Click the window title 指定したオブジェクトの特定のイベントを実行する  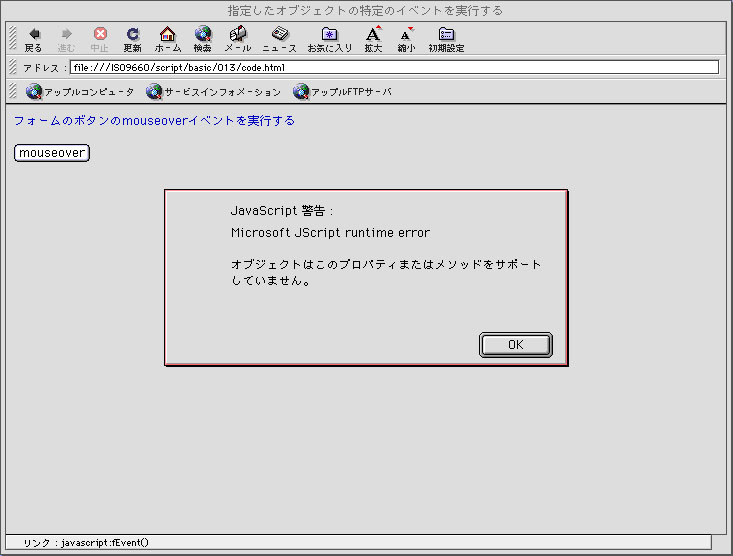[x=365, y=10]
